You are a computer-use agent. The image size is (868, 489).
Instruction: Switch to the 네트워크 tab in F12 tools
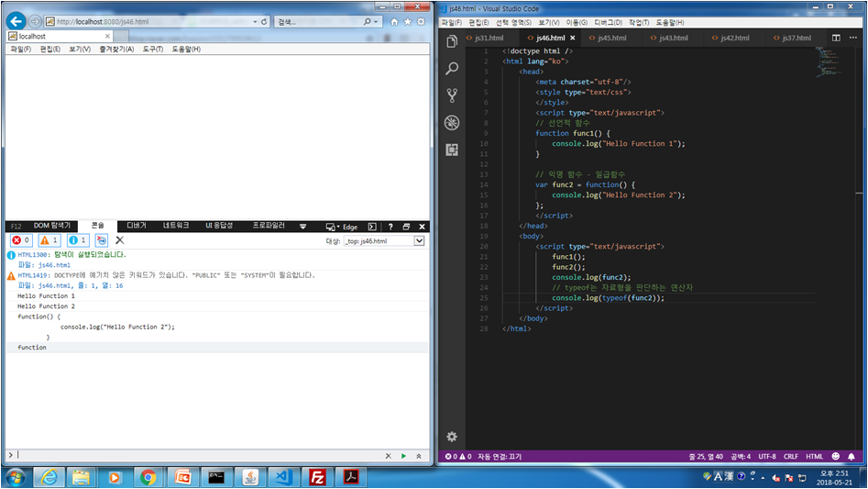tap(175, 226)
